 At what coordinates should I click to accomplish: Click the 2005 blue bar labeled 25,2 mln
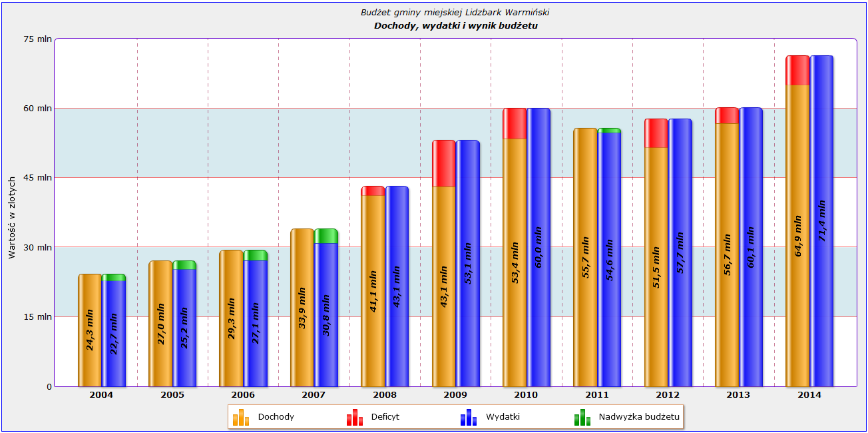184,328
